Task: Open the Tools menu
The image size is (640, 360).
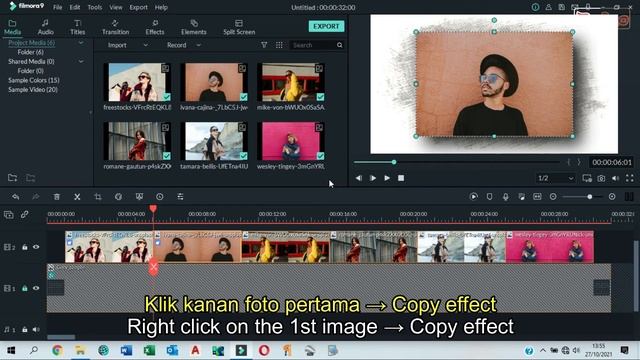Action: click(x=95, y=7)
